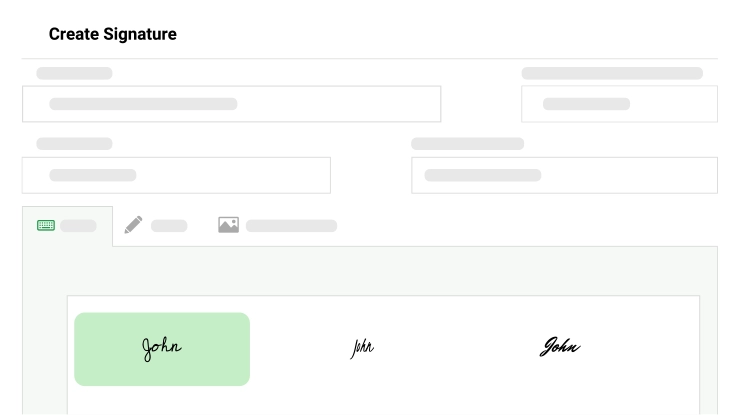Click placeholder text inside second-row right field
The height and width of the screenshot is (415, 739).
tap(482, 175)
